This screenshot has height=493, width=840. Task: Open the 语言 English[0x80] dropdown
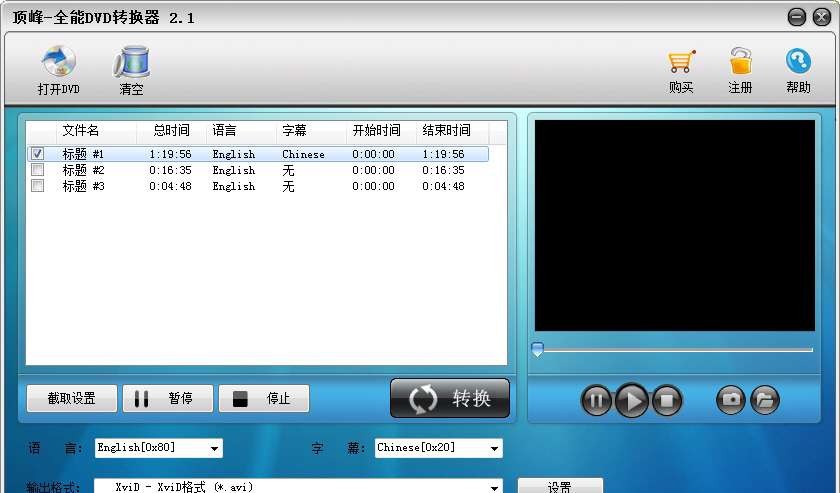(159, 448)
